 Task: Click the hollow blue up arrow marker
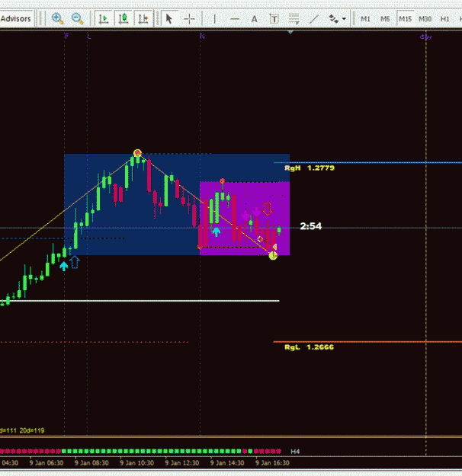coord(75,262)
